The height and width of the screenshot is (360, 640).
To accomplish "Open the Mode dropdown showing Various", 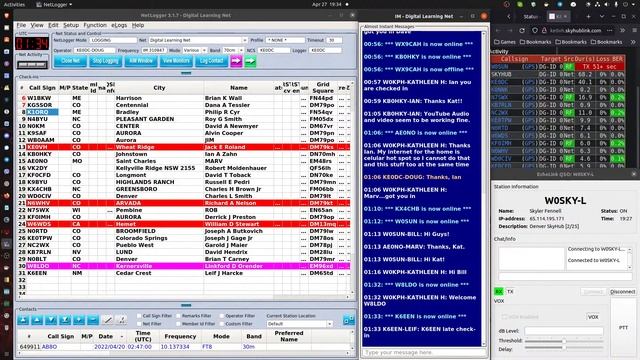I will (204, 50).
